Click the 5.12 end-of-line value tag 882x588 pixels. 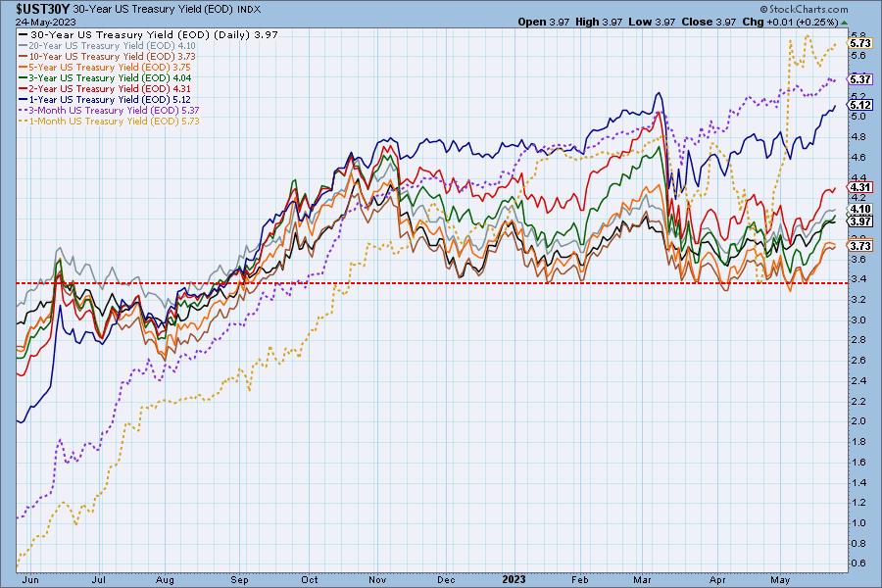[860, 105]
